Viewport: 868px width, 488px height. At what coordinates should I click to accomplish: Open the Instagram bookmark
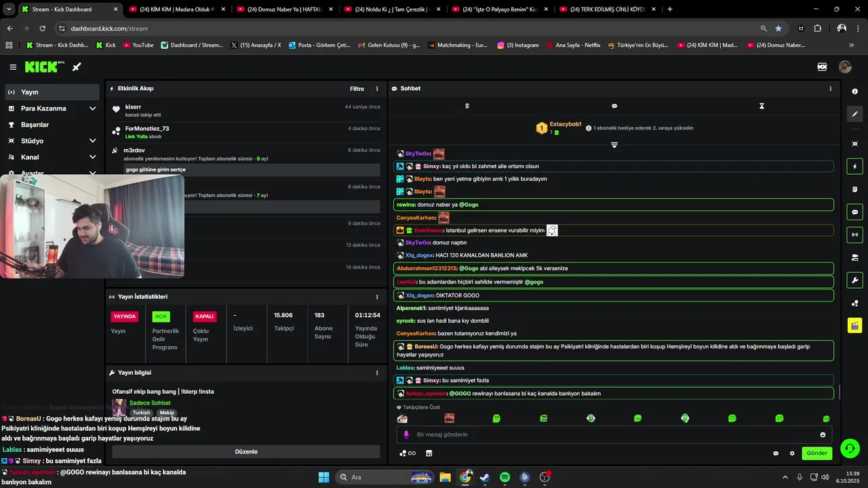tap(517, 45)
